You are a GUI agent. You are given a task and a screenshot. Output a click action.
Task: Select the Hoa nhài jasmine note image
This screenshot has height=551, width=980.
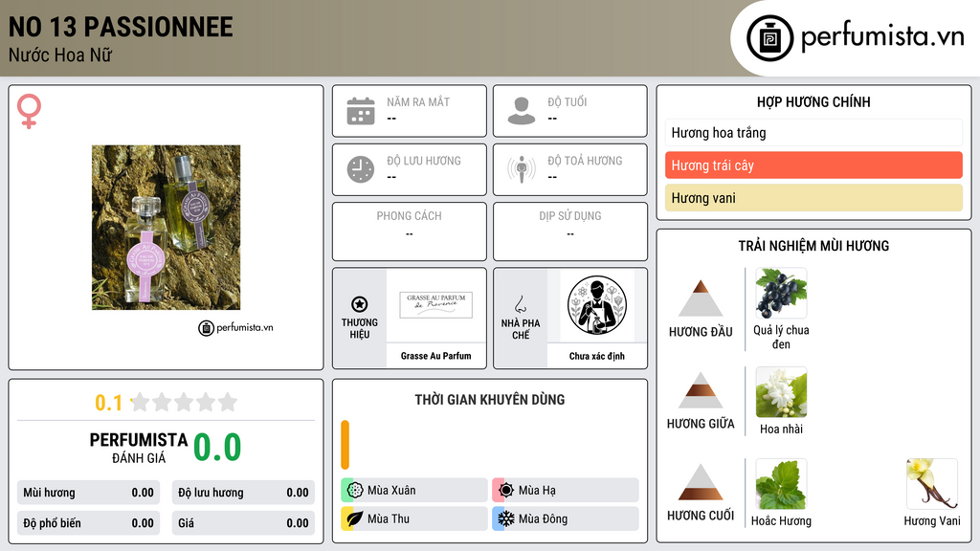pyautogui.click(x=781, y=392)
